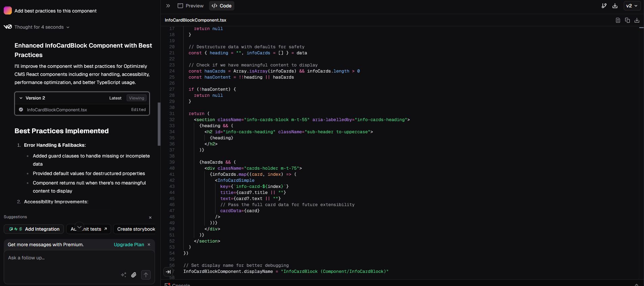Collapse the chat panel with double chevron
The width and height of the screenshot is (644, 286).
click(168, 6)
